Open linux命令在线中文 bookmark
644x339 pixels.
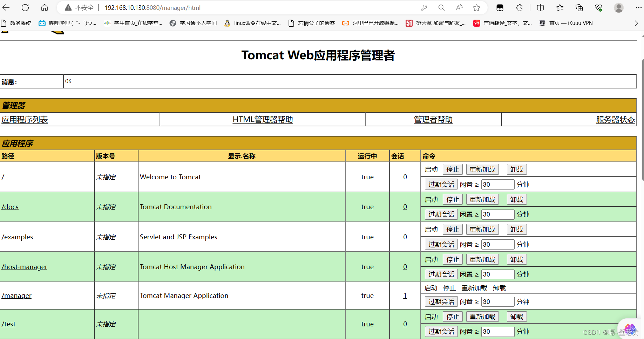pyautogui.click(x=252, y=23)
